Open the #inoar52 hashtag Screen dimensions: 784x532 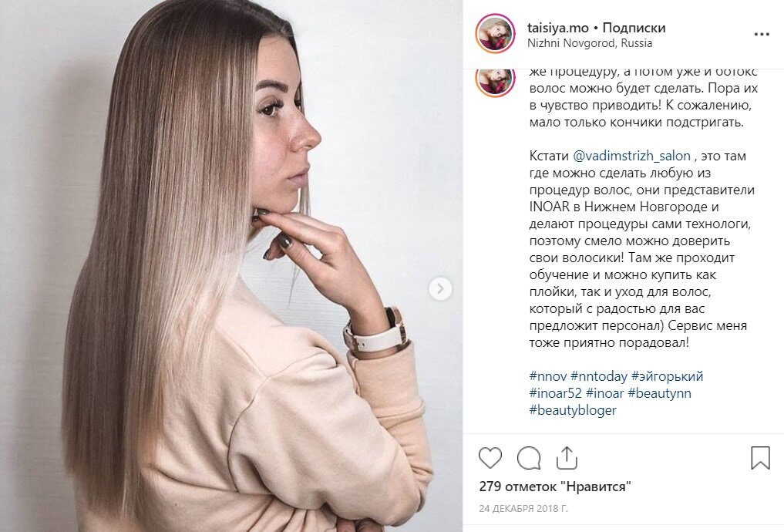[x=555, y=393]
